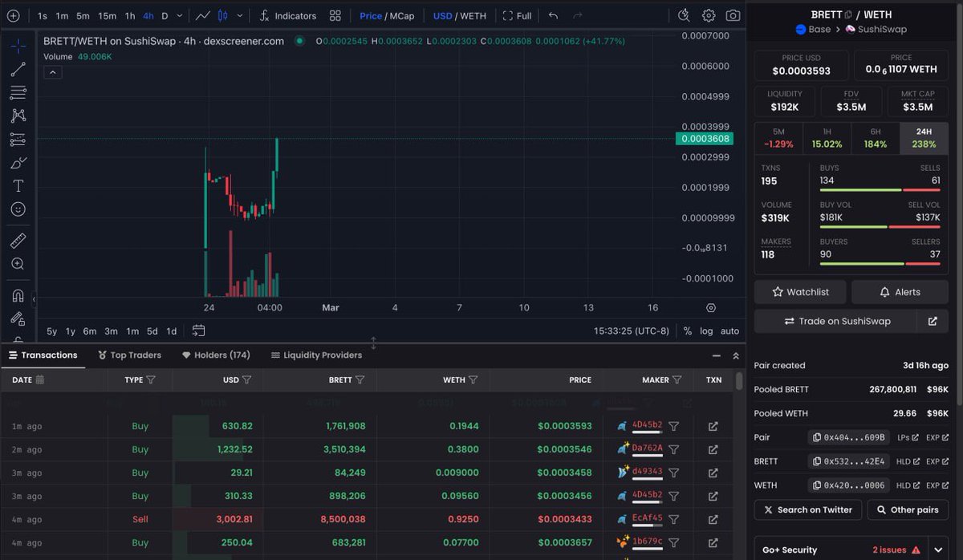
Task: Open the chart type dropdown arrow
Action: coord(240,15)
